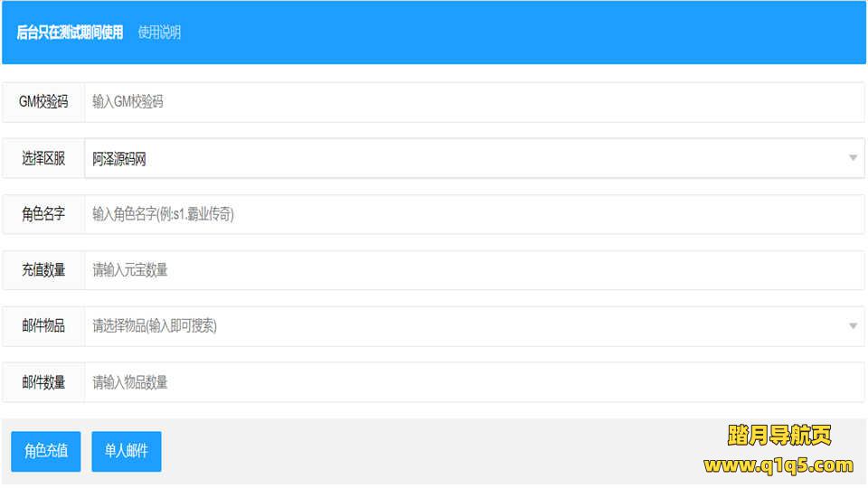This screenshot has height=488, width=868.
Task: Click the 角色名字 field label
Action: click(43, 214)
